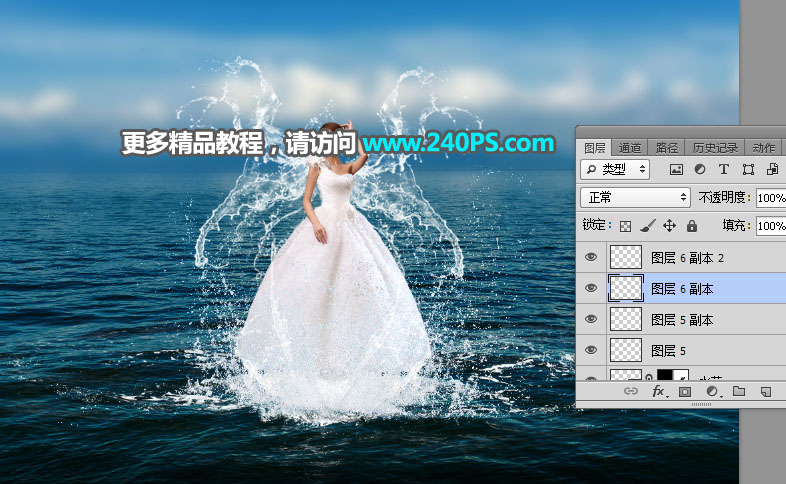Switch to the 历史记录 tab
This screenshot has width=786, height=484.
pos(715,148)
